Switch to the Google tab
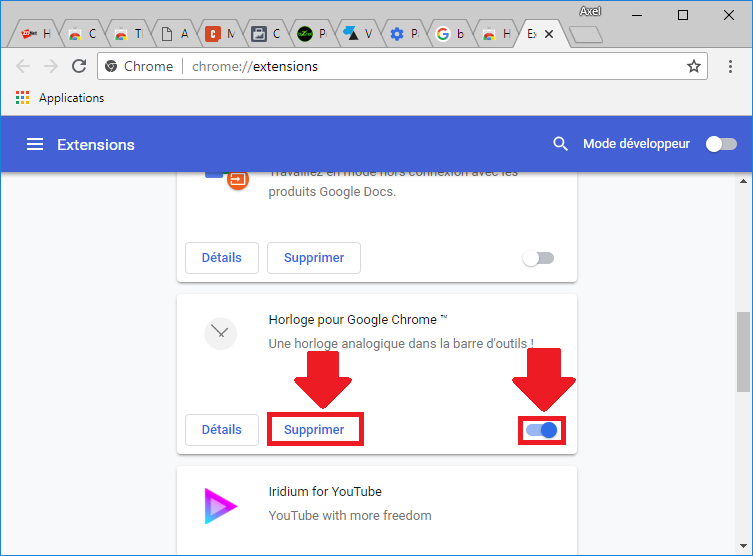Image resolution: width=753 pixels, height=556 pixels. [x=450, y=34]
